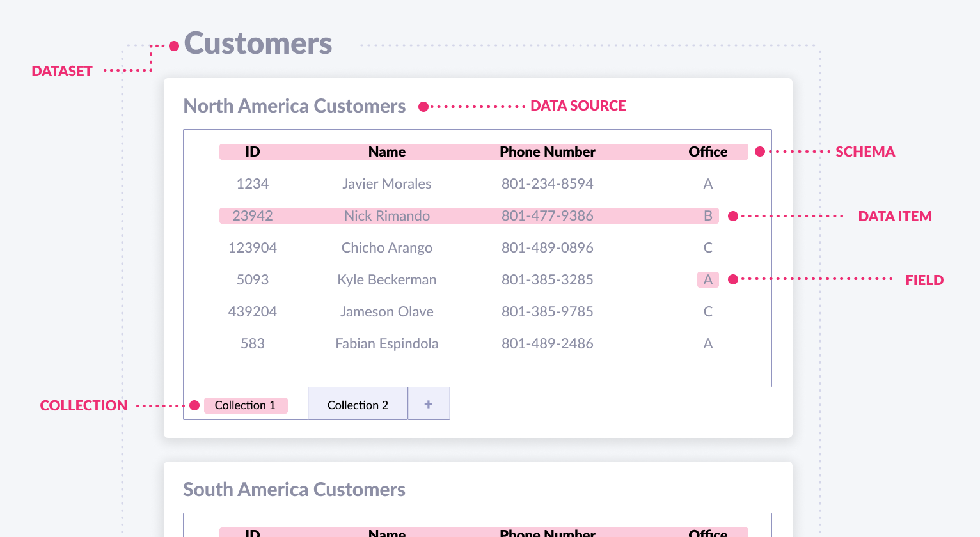Viewport: 980px width, 537px height.
Task: Select ID cell 439204
Action: 253,311
